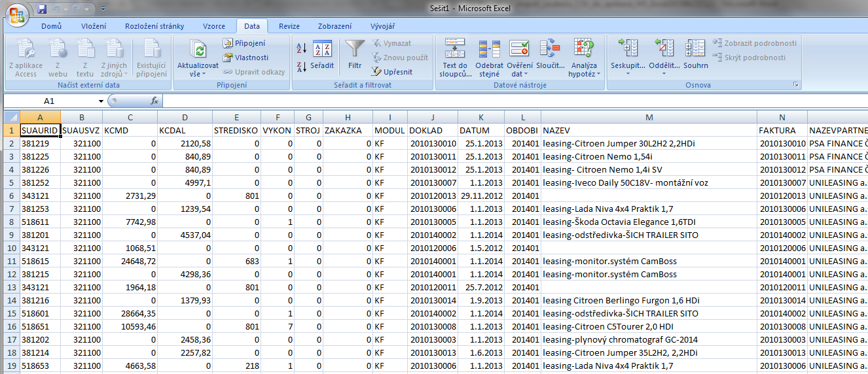
Task: Switch to Vložení tab
Action: [94, 26]
